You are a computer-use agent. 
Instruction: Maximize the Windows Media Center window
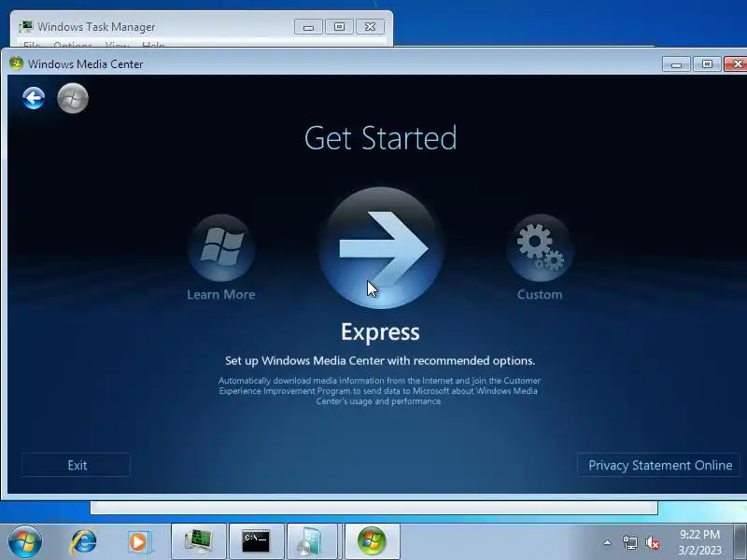[707, 64]
